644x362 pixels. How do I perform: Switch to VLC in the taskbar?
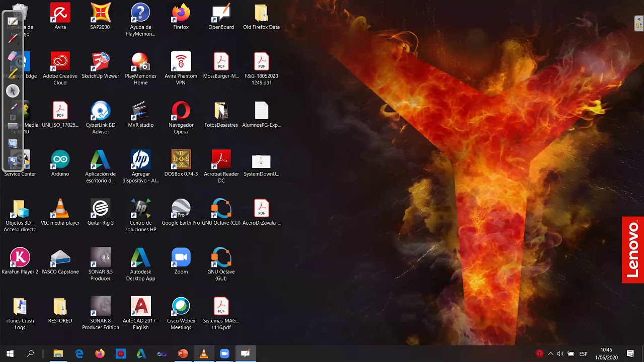tap(204, 354)
